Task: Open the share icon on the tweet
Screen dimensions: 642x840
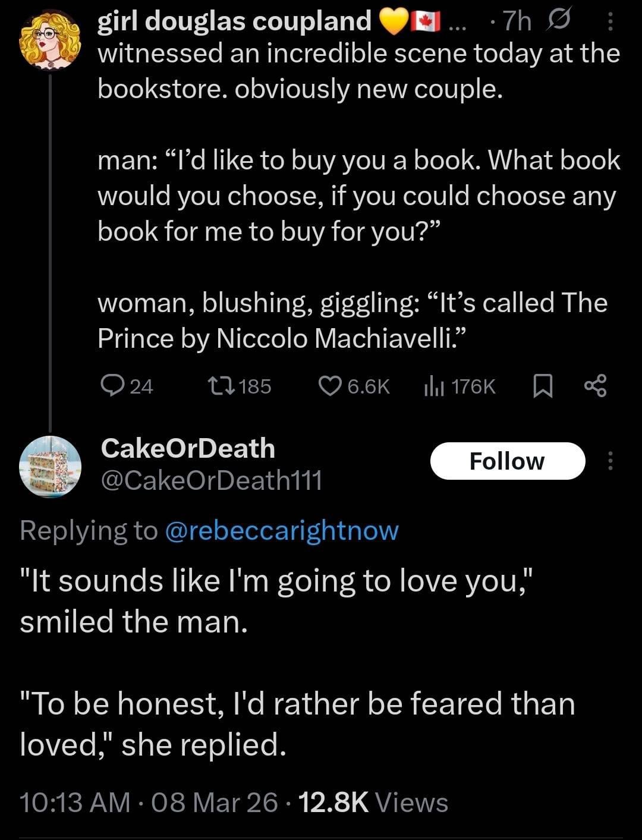Action: click(595, 386)
